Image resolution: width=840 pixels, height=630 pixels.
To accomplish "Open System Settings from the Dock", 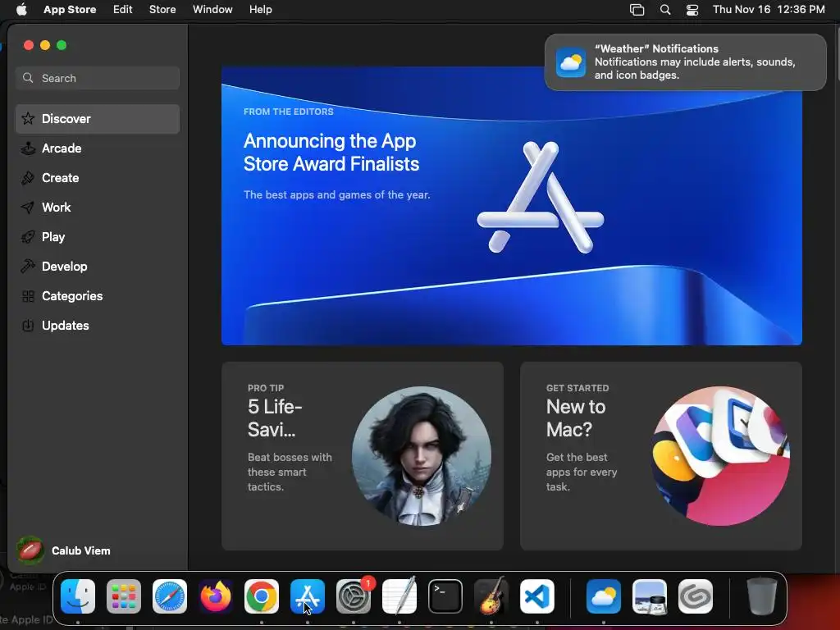I will tap(354, 596).
